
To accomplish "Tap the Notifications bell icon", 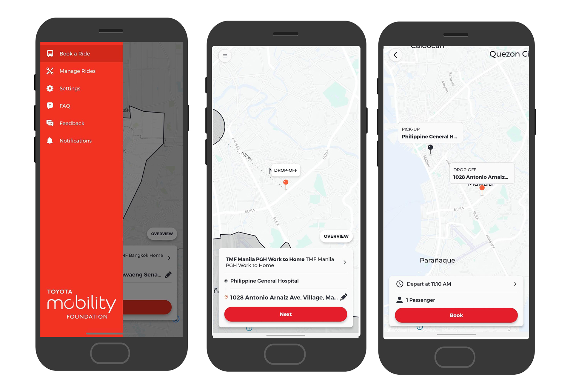I will [x=51, y=140].
